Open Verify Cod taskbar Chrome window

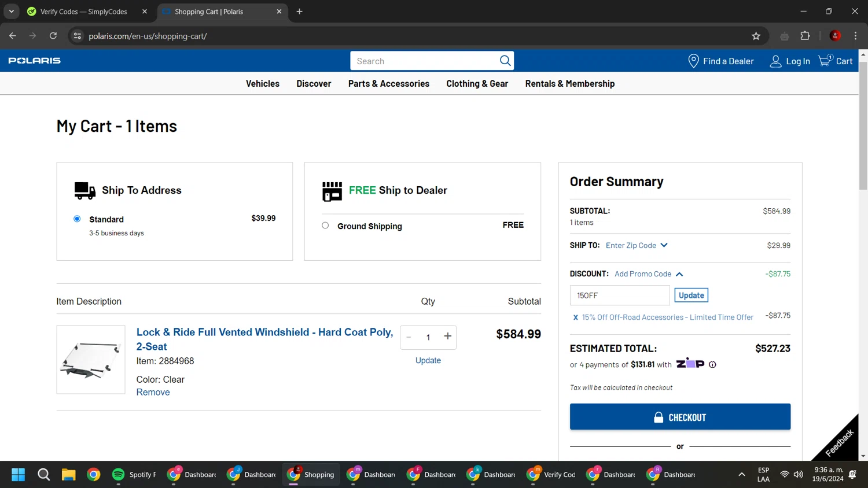pyautogui.click(x=551, y=475)
